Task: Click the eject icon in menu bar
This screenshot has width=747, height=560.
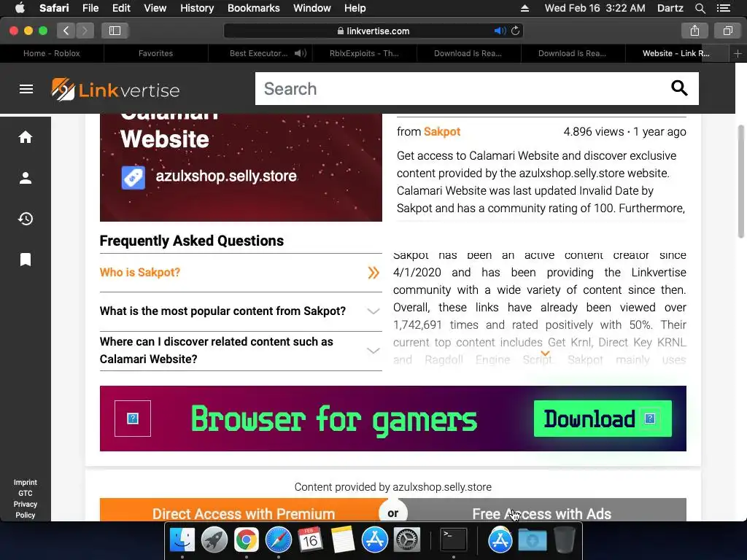Action: (x=525, y=8)
